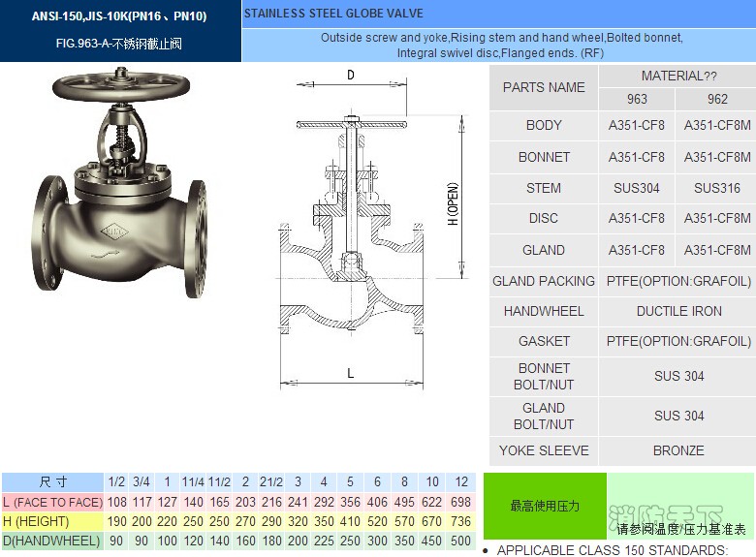Click the green 最高使用压力 cell
756x557 pixels.
coord(545,507)
